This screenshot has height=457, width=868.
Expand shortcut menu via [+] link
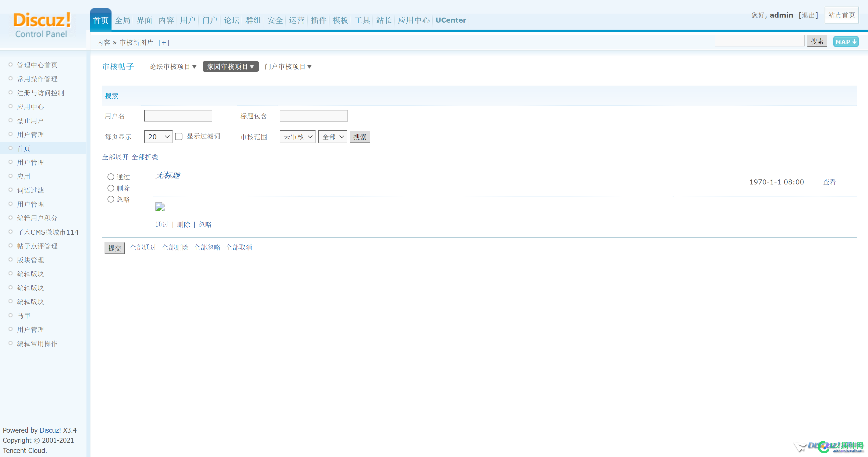coord(164,42)
